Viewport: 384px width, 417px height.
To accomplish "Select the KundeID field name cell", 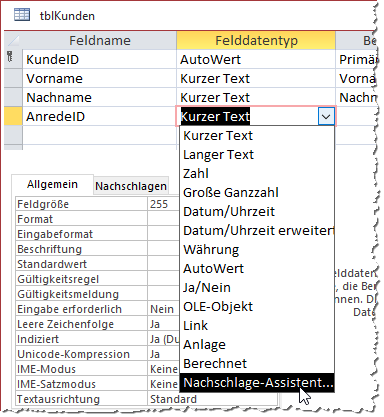I will tap(99, 60).
